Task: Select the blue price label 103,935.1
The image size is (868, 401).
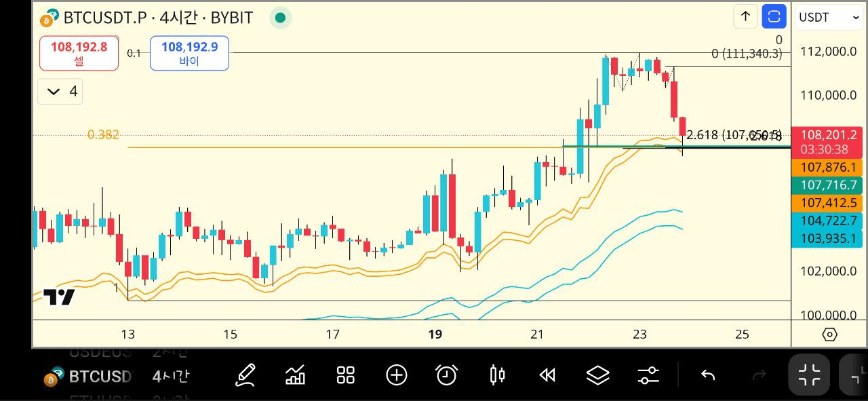Action: [827, 238]
